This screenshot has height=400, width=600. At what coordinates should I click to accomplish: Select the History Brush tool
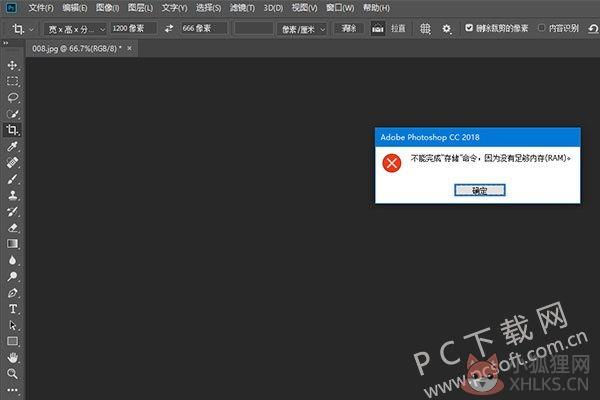pyautogui.click(x=12, y=211)
